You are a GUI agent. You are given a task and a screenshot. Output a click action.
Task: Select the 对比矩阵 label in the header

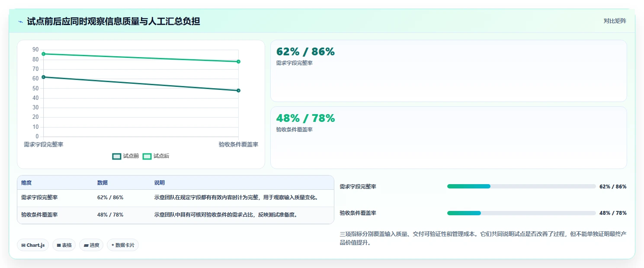click(x=615, y=21)
